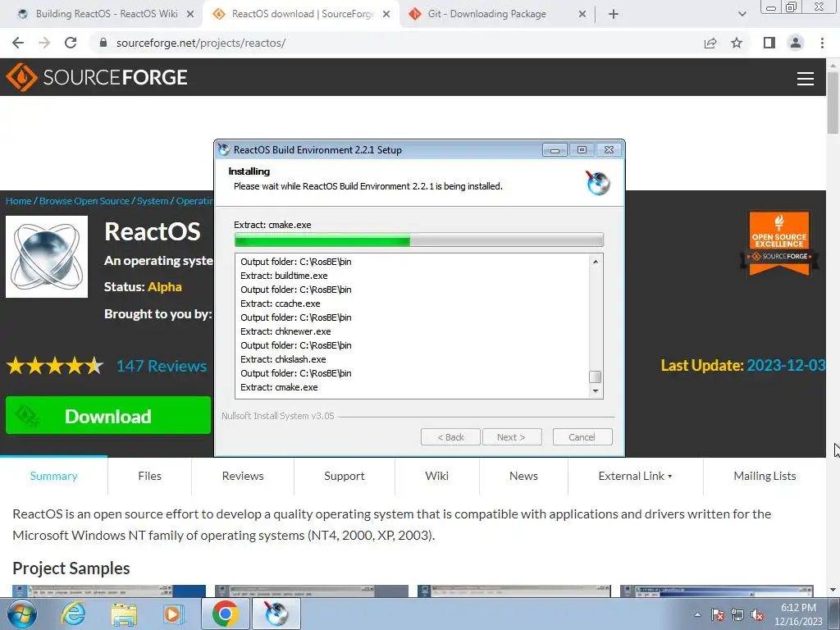Click the SourceForge logo
Image resolution: width=840 pixels, height=630 pixels.
pos(97,77)
